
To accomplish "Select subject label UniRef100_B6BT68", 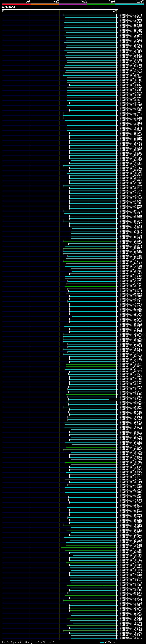I will click(131, 294).
